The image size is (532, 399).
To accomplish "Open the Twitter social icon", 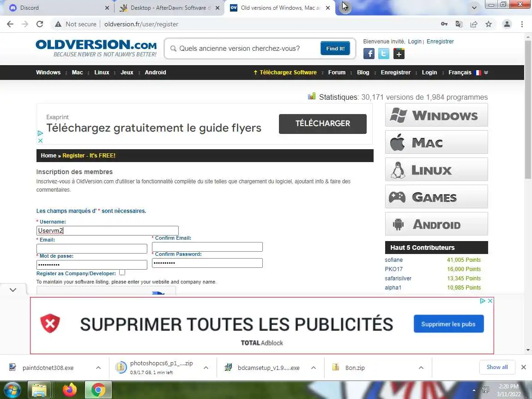I will point(384,54).
